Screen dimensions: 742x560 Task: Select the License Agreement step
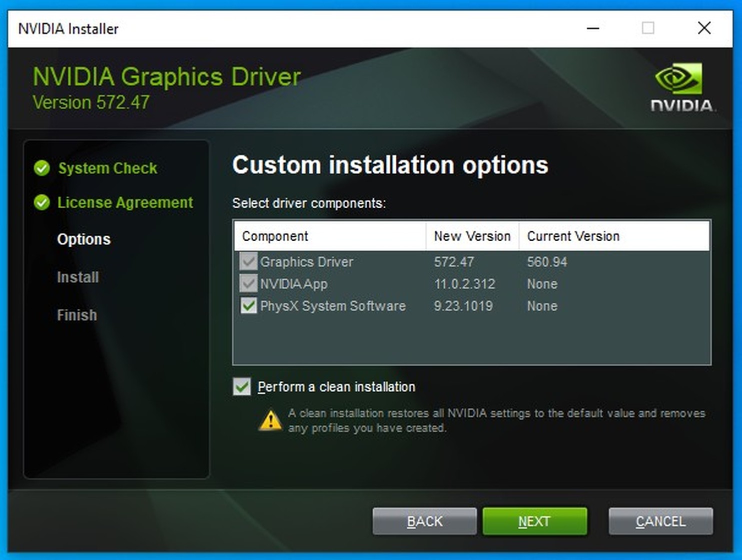point(125,202)
